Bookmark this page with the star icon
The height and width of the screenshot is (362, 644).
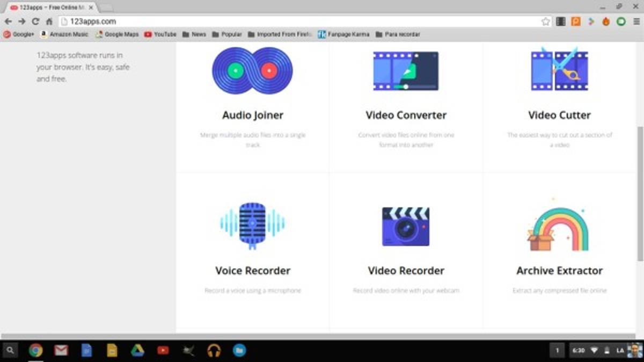click(x=546, y=21)
